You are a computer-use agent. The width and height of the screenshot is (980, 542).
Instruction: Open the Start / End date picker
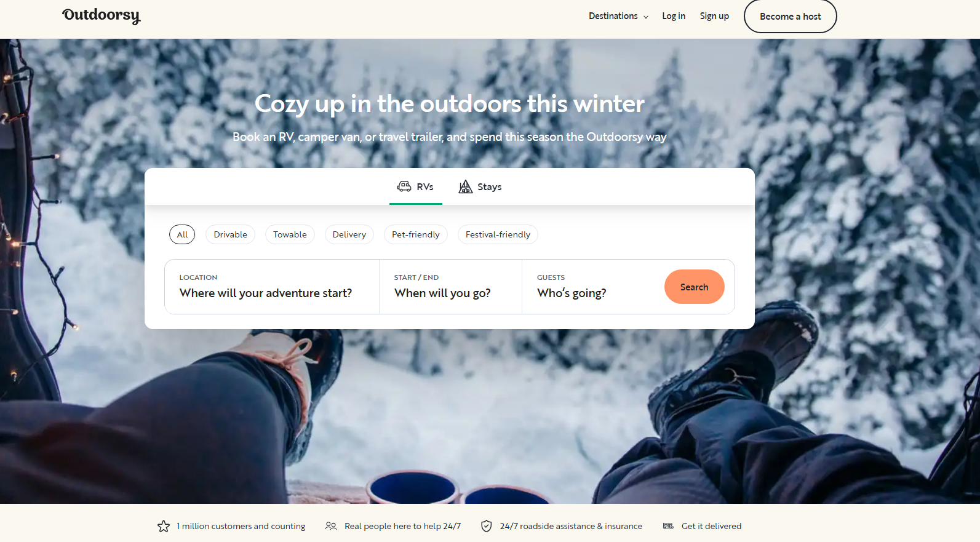click(450, 287)
